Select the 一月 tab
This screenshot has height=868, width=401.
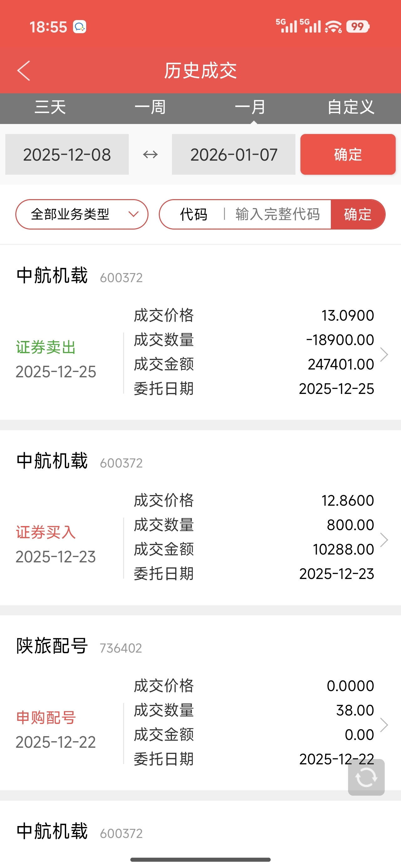[250, 107]
